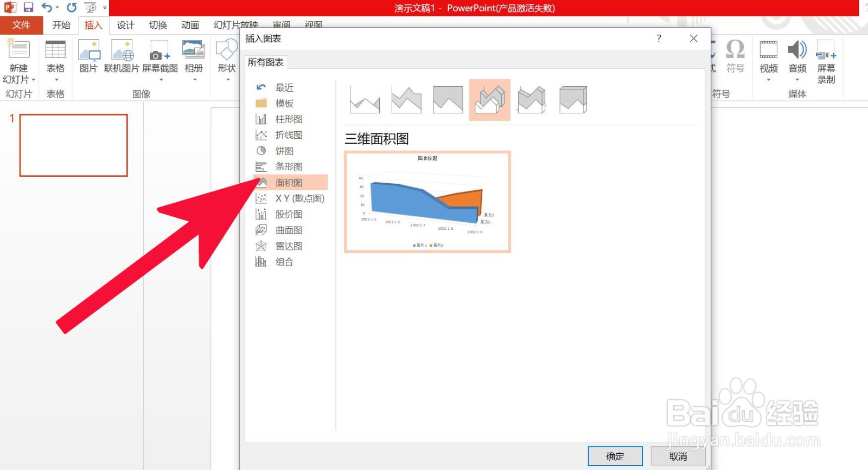The image size is (868, 470).
Task: Expand the Audio dropdown arrow
Action: click(x=797, y=80)
